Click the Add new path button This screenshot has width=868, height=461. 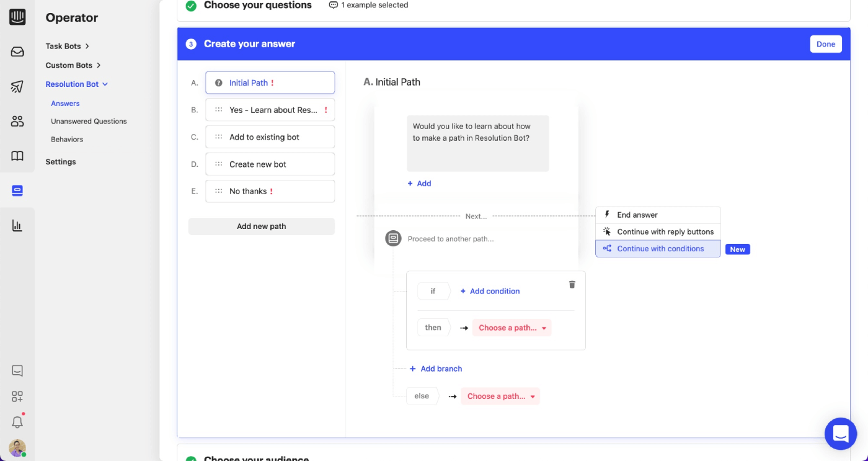[x=261, y=226]
